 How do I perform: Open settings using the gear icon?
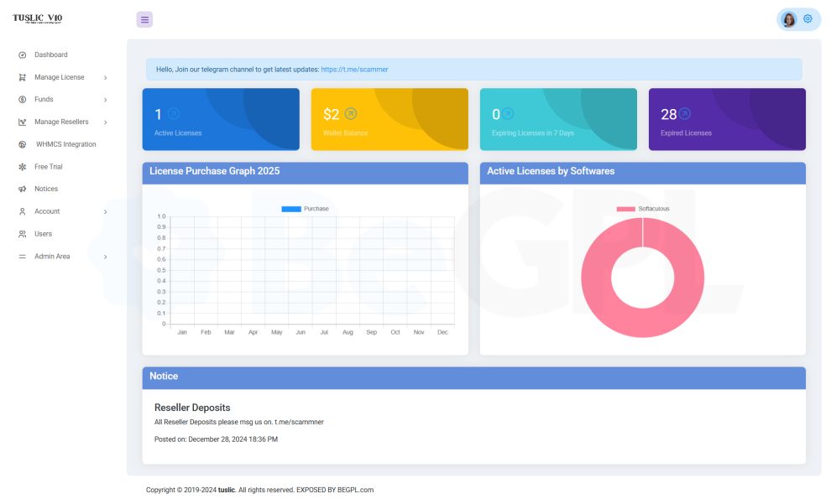pos(807,18)
